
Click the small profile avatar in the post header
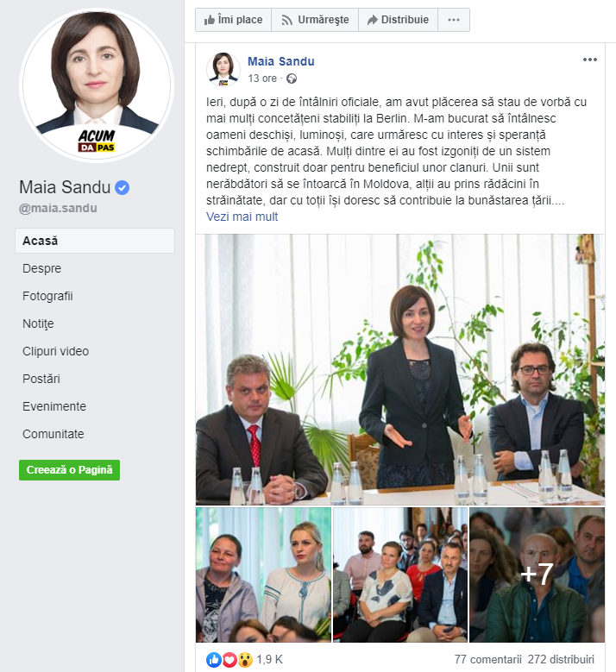click(223, 69)
